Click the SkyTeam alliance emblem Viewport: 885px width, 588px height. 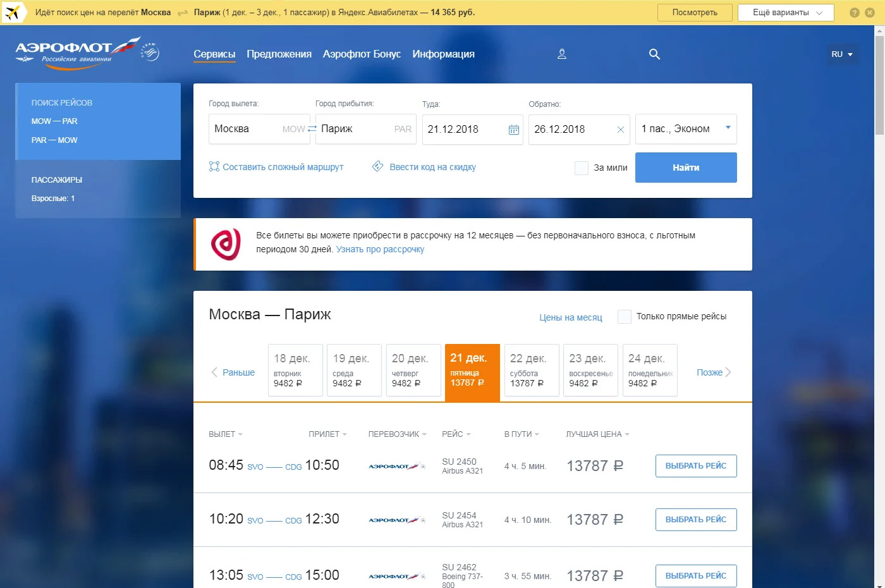[150, 52]
